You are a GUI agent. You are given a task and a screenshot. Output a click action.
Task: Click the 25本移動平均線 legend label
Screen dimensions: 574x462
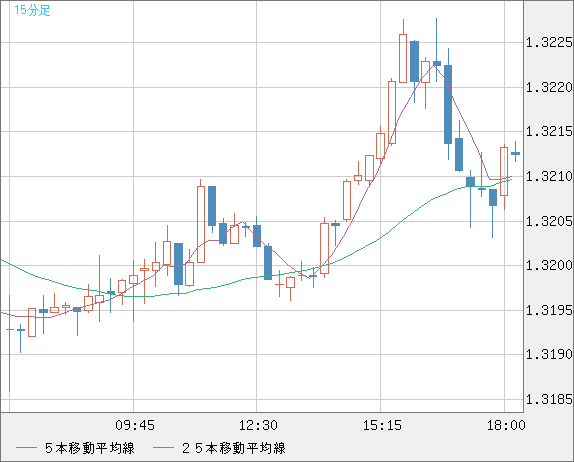(x=234, y=448)
